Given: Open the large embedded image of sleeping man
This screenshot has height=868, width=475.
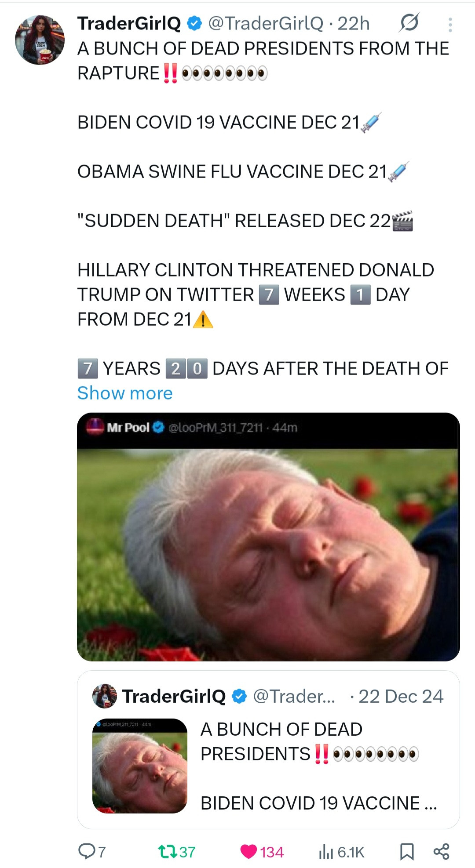Looking at the screenshot, I should pos(268,537).
